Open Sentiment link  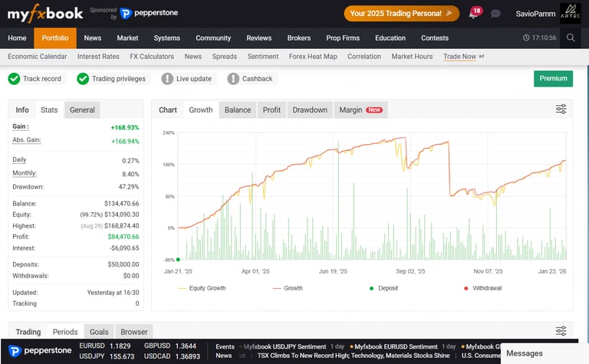[x=262, y=57]
